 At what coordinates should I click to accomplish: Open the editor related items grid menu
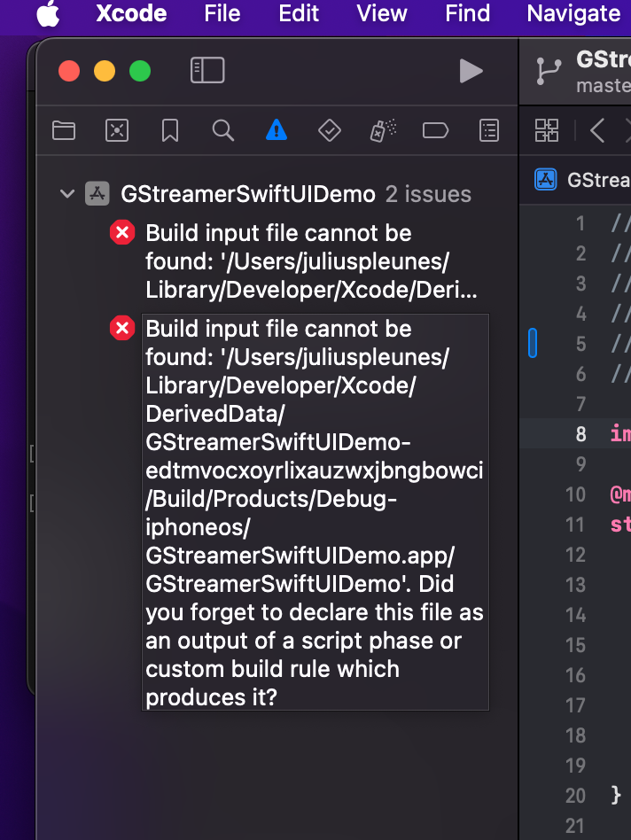(547, 130)
